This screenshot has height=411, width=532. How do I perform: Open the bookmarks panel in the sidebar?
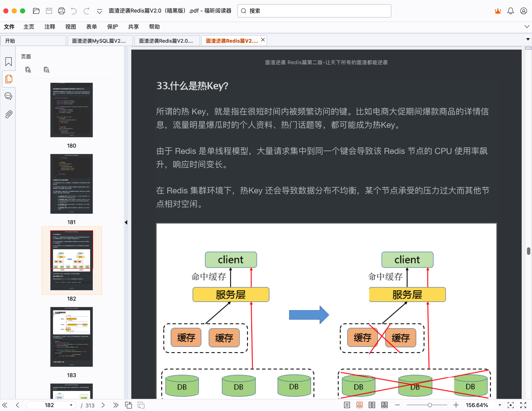click(9, 62)
